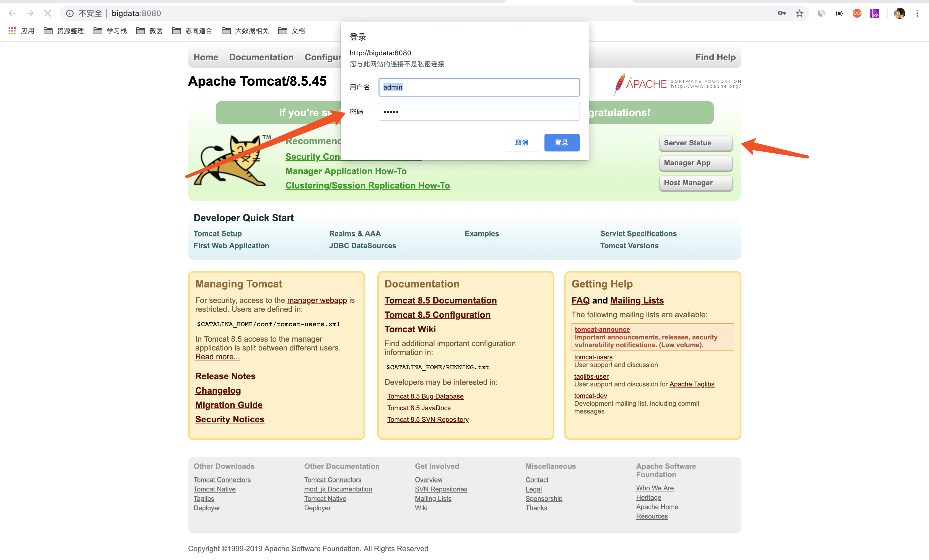Screen dimensions: 929x560
Task: Open Examples link
Action: [481, 234]
